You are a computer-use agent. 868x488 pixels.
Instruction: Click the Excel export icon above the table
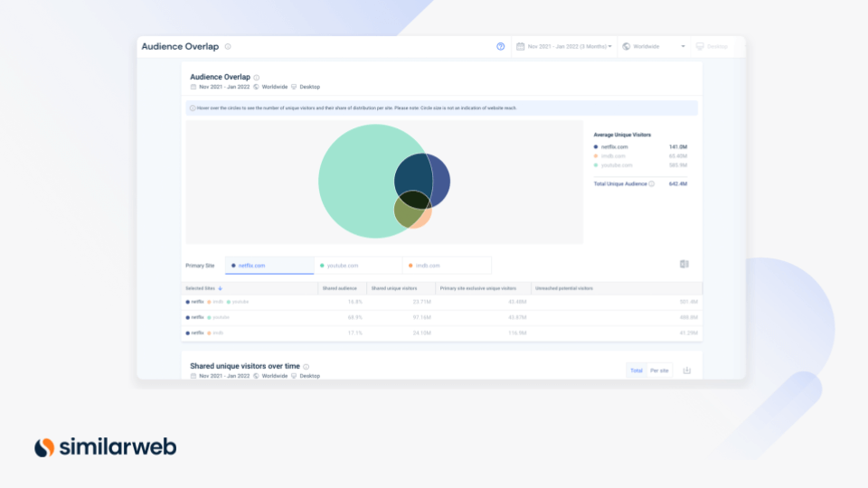pyautogui.click(x=684, y=264)
